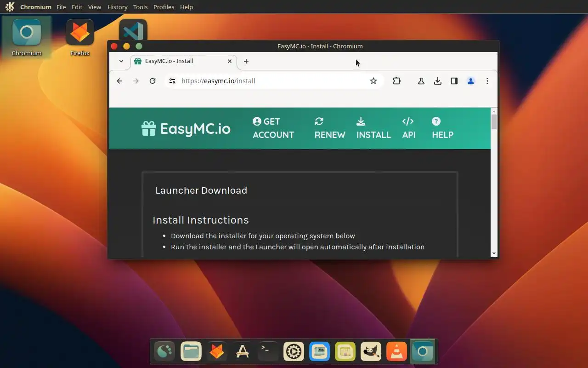Open the View menu
588x368 pixels.
[95, 7]
